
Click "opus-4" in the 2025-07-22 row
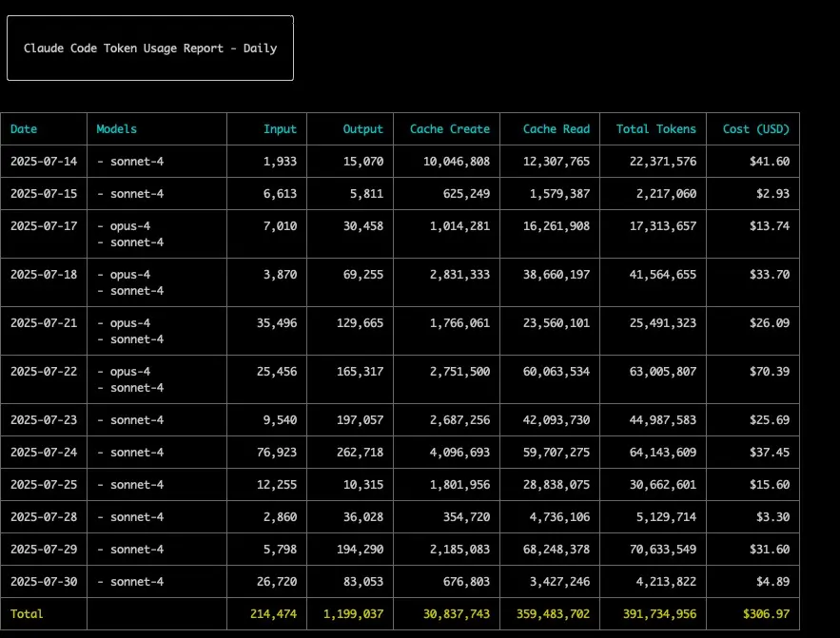130,372
